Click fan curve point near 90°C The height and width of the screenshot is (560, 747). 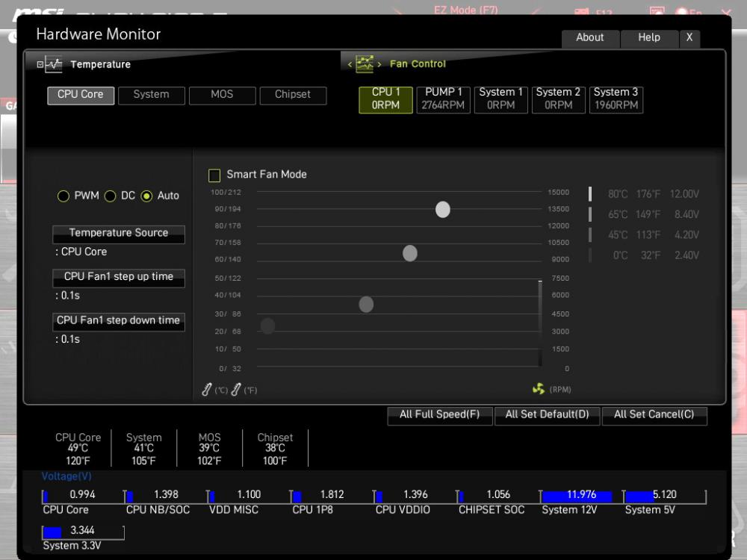pos(443,210)
